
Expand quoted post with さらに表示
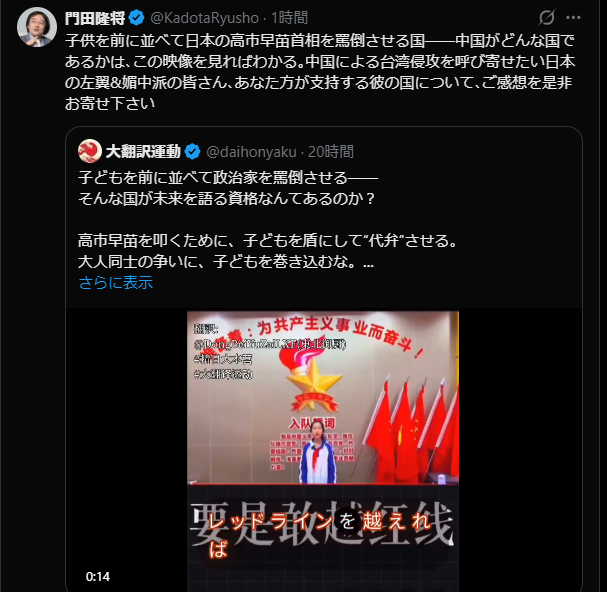pyautogui.click(x=116, y=283)
